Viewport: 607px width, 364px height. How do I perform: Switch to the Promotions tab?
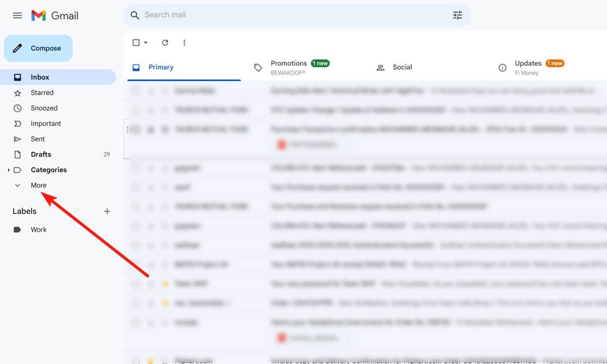[x=289, y=63]
